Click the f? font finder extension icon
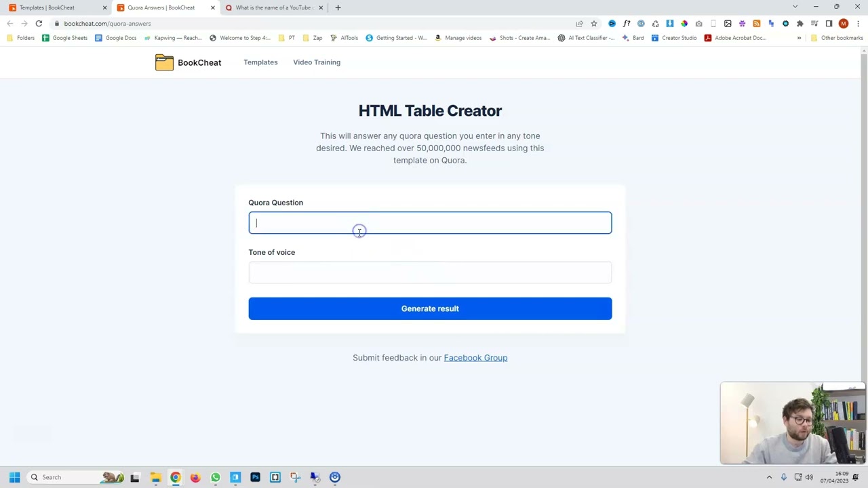Image resolution: width=868 pixels, height=488 pixels. pos(627,24)
